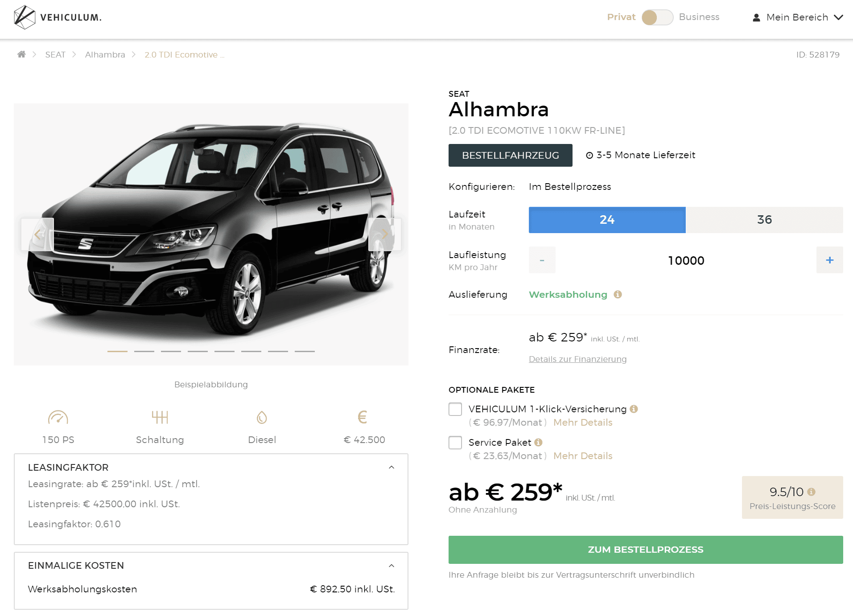Screen dimensions: 853x616
Task: Collapse the LEASINGFAKTOR section
Action: 391,467
